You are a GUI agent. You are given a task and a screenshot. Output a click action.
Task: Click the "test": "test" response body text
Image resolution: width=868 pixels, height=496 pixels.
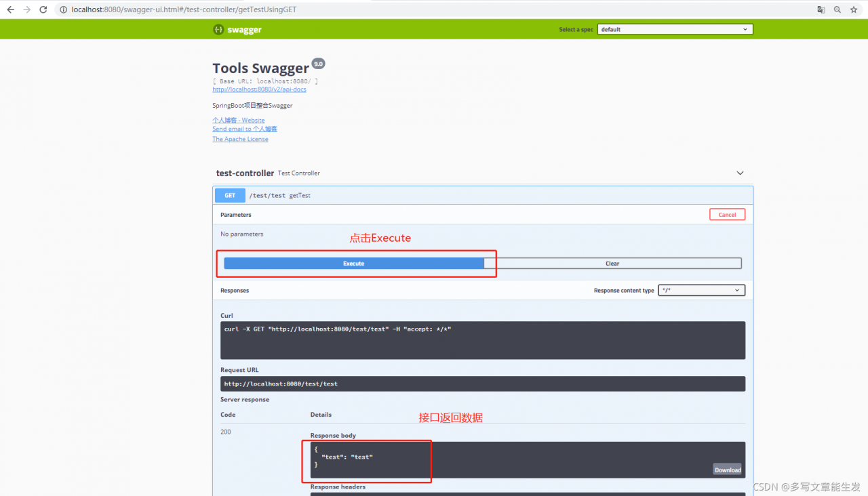(x=347, y=457)
